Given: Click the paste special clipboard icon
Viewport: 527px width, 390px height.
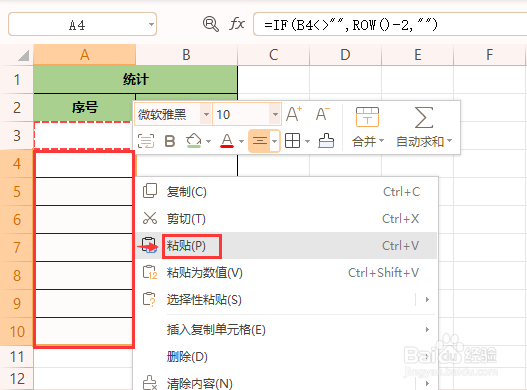Looking at the screenshot, I should point(149,299).
